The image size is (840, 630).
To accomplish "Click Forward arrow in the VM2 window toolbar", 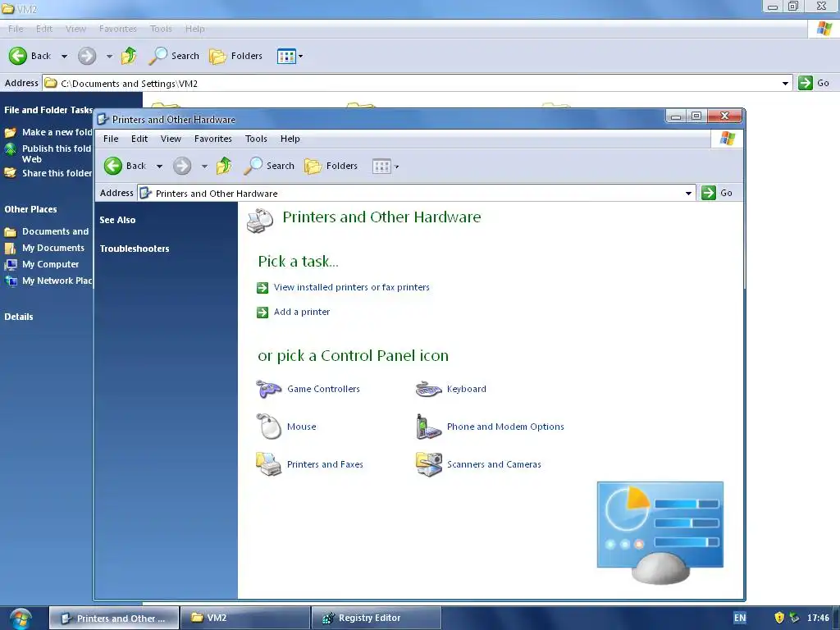I will [87, 56].
